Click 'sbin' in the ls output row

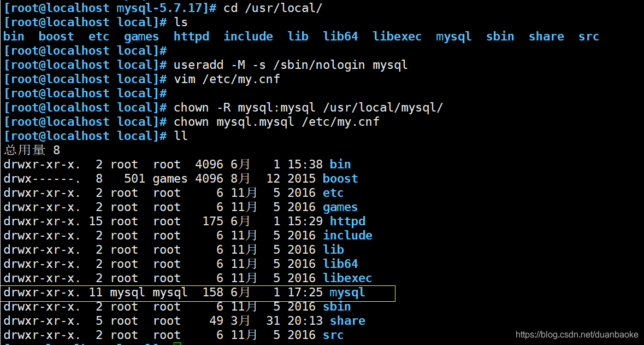click(x=500, y=36)
